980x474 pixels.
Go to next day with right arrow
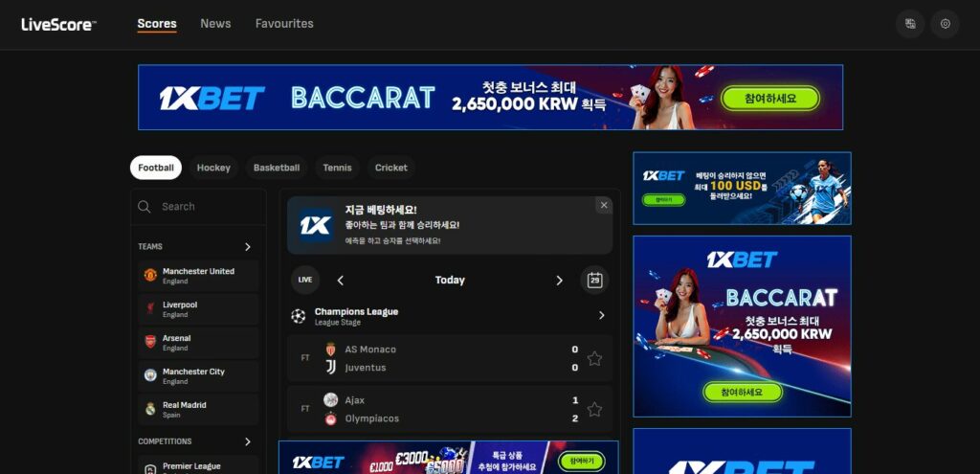[x=560, y=281]
